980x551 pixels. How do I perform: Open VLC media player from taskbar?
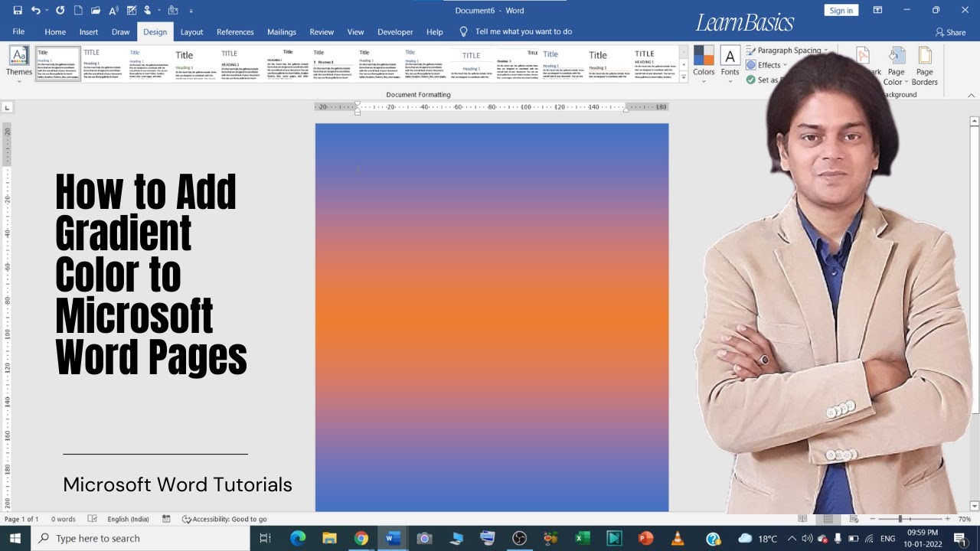[677, 538]
